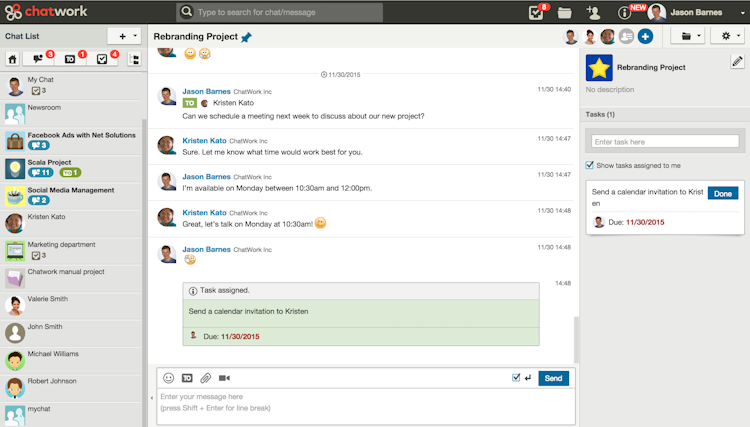Insert a TO mention in message
This screenshot has height=427, width=750.
(x=187, y=378)
